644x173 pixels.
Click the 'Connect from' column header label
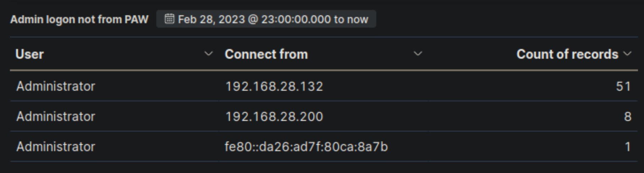pyautogui.click(x=266, y=54)
